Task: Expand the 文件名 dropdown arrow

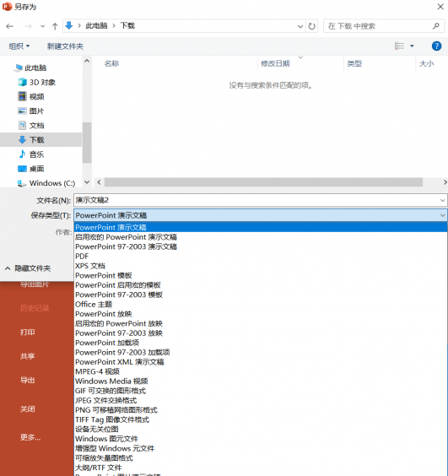Action: pos(443,200)
